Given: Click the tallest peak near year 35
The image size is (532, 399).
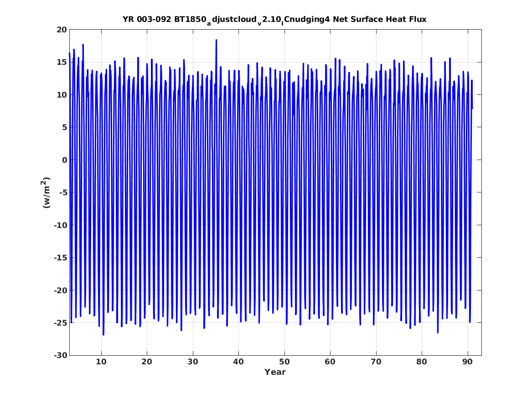Looking at the screenshot, I should click(x=216, y=40).
